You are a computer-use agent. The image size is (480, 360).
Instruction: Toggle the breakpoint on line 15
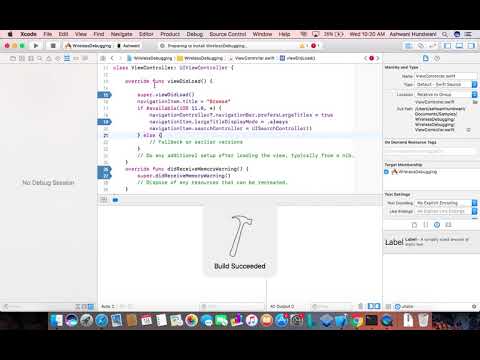pos(105,95)
